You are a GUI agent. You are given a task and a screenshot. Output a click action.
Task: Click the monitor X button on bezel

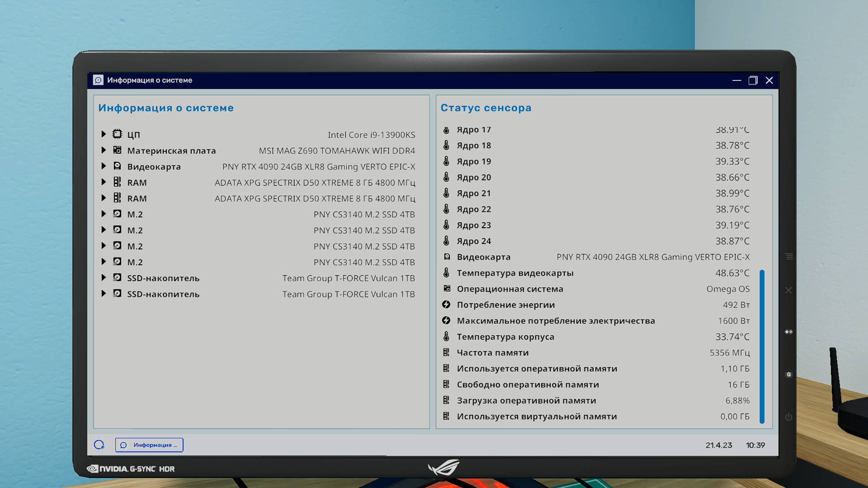pos(788,290)
